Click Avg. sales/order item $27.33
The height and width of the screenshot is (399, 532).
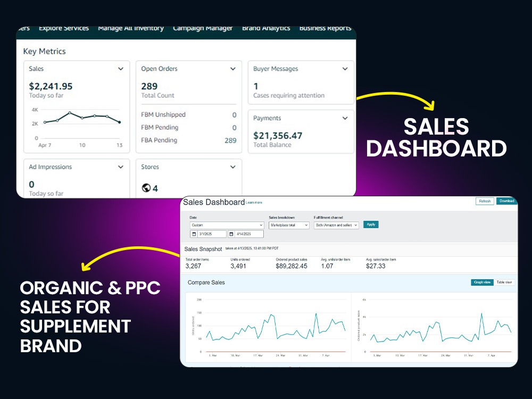tap(376, 267)
